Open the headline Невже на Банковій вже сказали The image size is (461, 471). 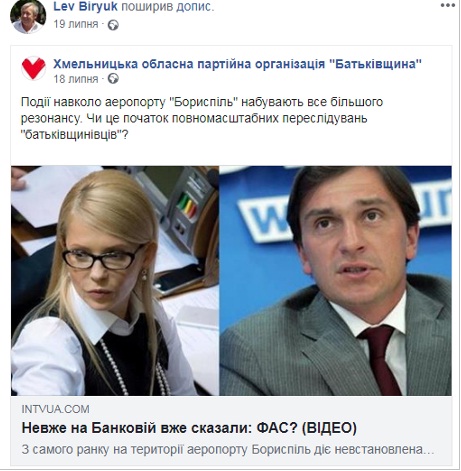pos(189,428)
